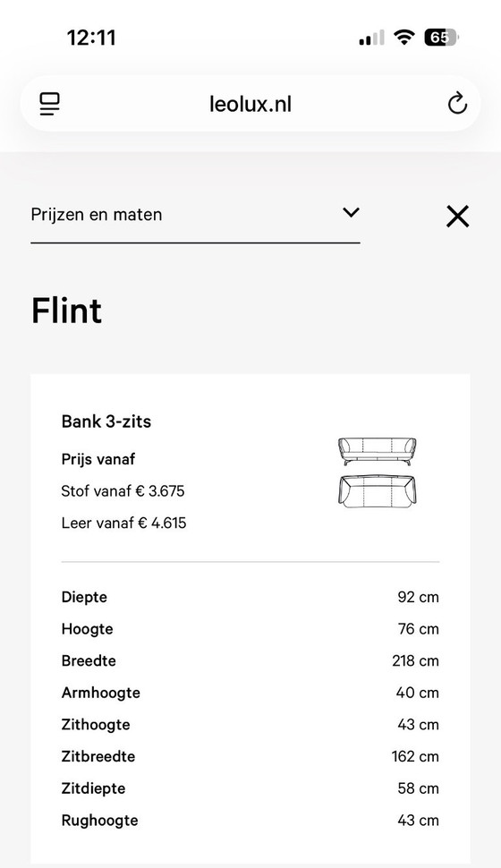Tap the Wi-Fi icon in status bar
Viewport: 501px width, 868px height.
pyautogui.click(x=404, y=38)
